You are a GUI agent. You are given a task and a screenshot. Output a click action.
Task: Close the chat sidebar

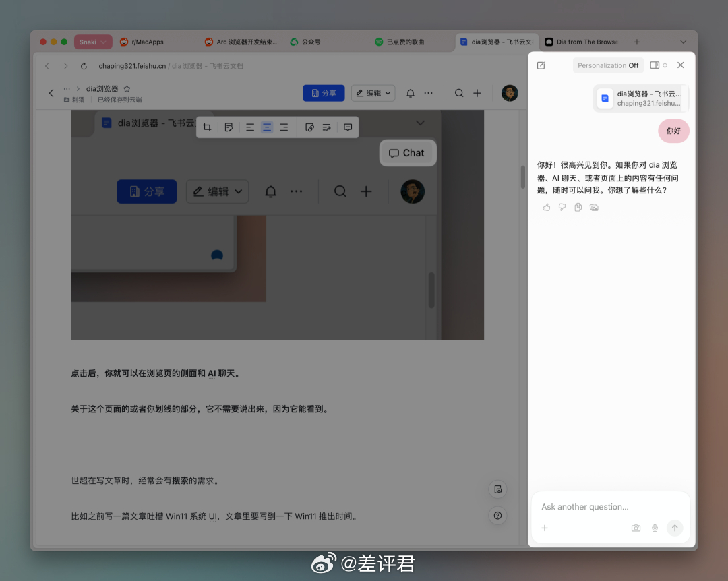point(681,65)
